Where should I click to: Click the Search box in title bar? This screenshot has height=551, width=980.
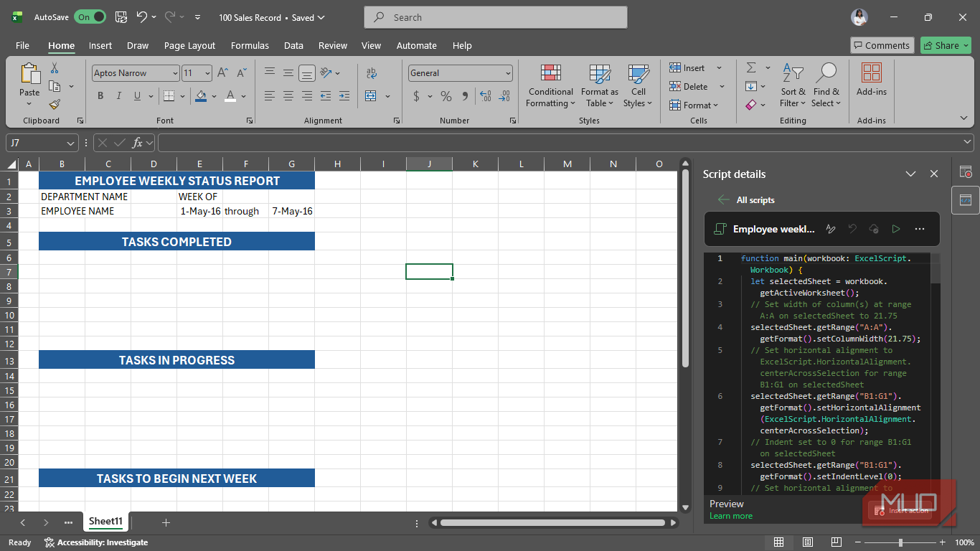tap(496, 17)
